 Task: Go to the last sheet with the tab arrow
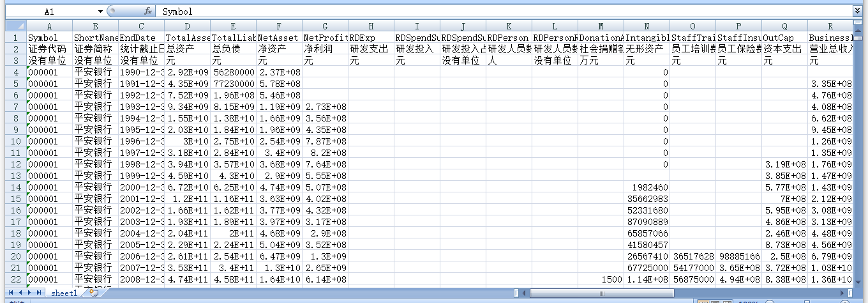point(40,293)
